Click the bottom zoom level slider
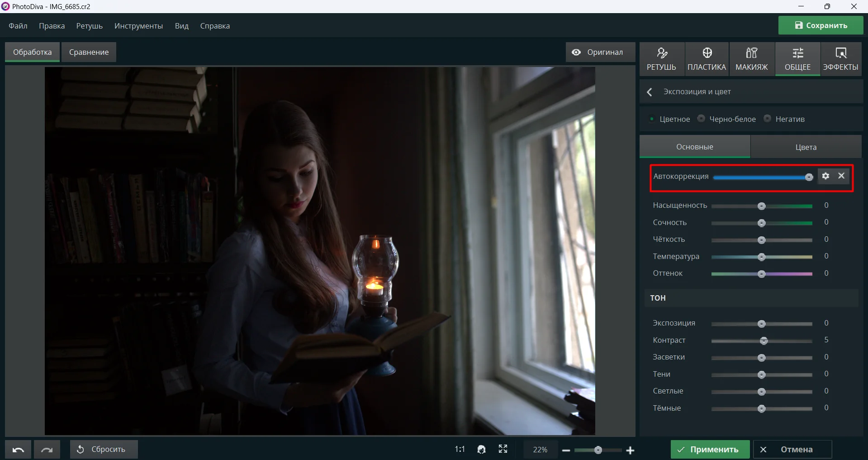Image resolution: width=868 pixels, height=460 pixels. (598, 450)
